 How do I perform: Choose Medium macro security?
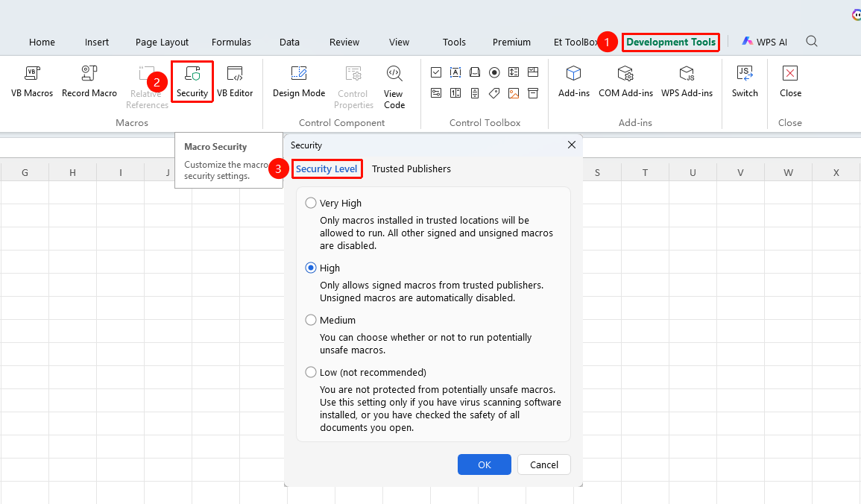311,320
